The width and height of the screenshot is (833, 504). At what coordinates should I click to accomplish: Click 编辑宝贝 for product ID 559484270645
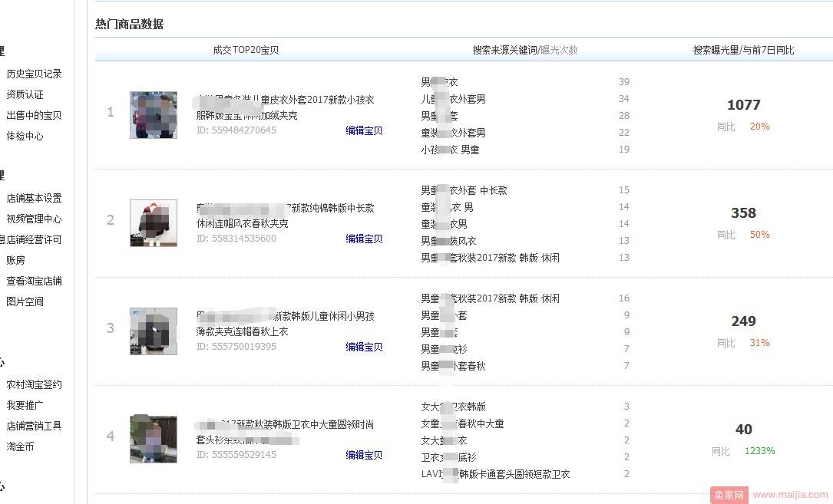[364, 130]
